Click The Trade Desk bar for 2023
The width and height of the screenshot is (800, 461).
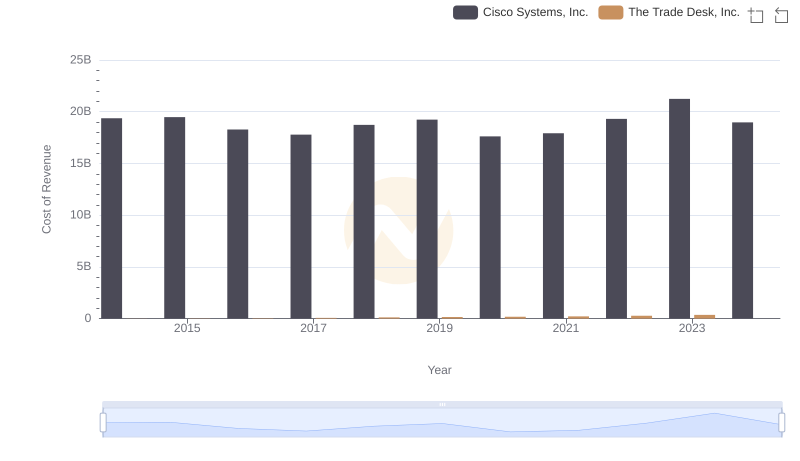coord(704,316)
